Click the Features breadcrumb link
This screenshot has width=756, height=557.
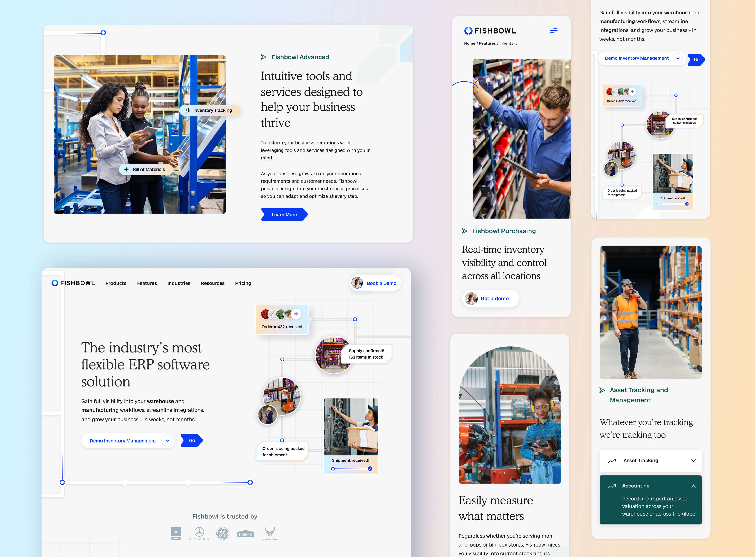487,43
